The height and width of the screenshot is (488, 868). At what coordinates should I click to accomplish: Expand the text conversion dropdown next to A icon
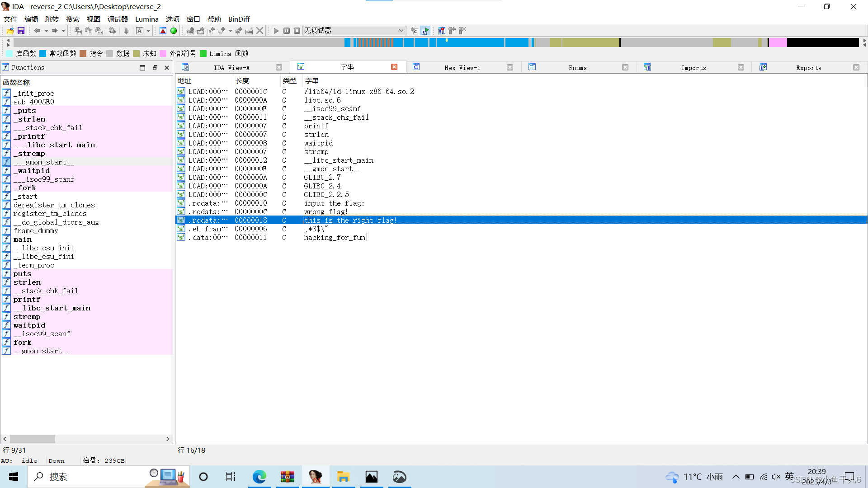(148, 30)
